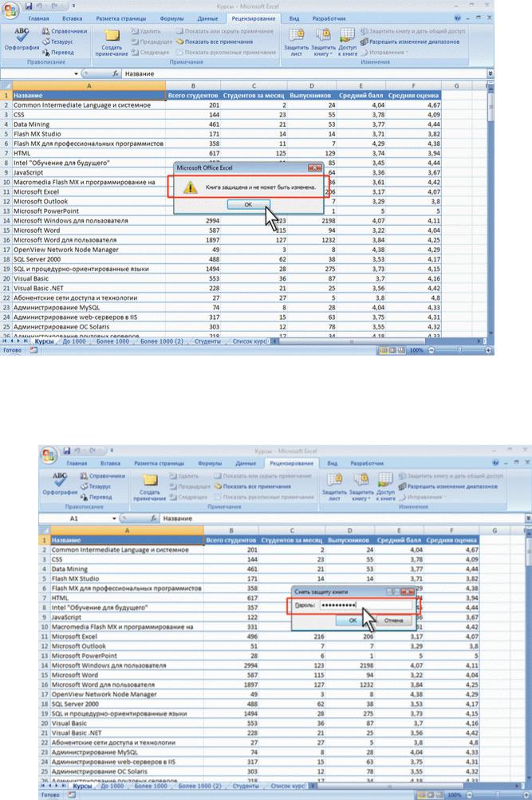Open Данные tab in the bottom window
532x800 pixels.
[246, 463]
